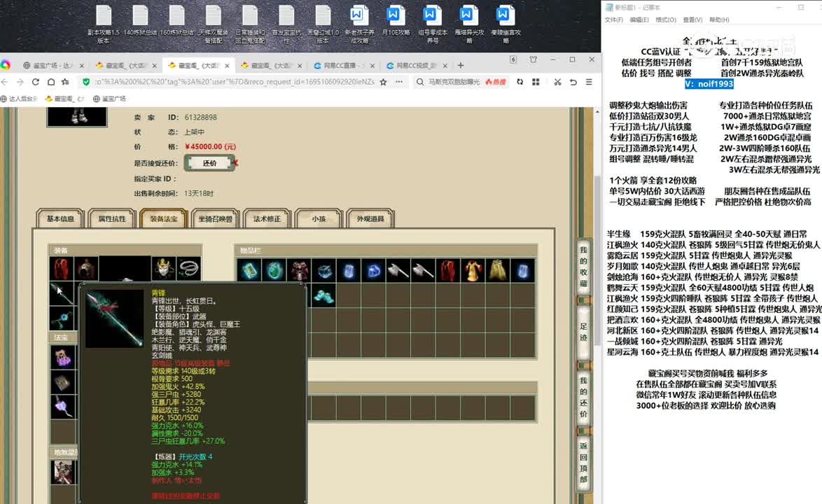The height and width of the screenshot is (504, 822).
Task: Inspect the red robe in the inventory grid
Action: pos(447,271)
